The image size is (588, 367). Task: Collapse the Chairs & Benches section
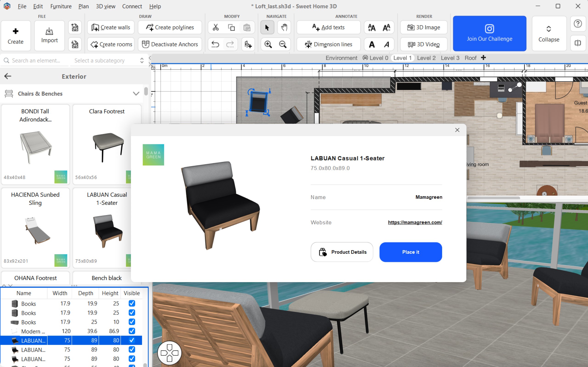click(136, 93)
